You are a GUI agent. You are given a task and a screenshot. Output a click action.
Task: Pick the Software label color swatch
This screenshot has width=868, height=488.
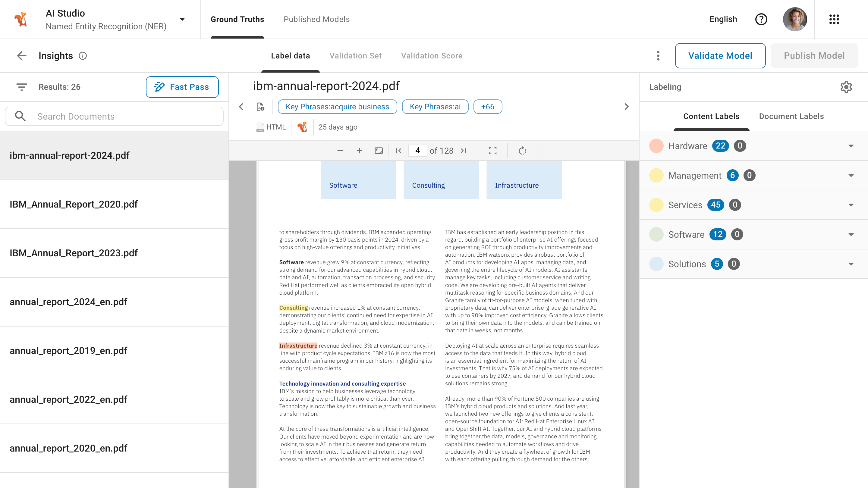tap(656, 234)
